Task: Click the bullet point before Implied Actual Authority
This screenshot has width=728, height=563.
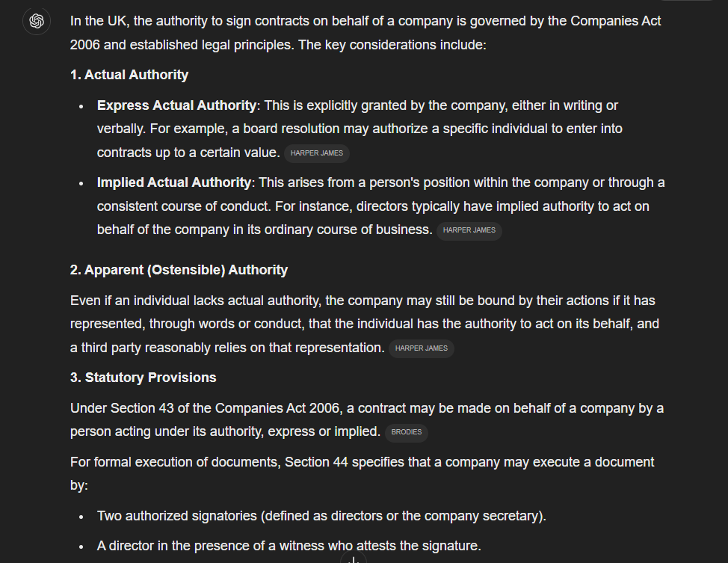Action: tap(81, 183)
